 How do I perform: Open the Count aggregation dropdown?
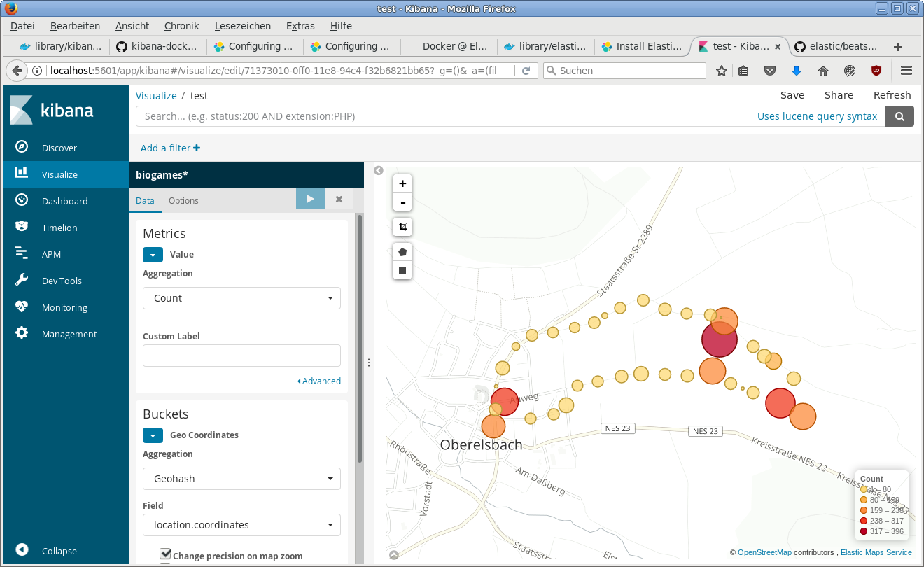[241, 298]
